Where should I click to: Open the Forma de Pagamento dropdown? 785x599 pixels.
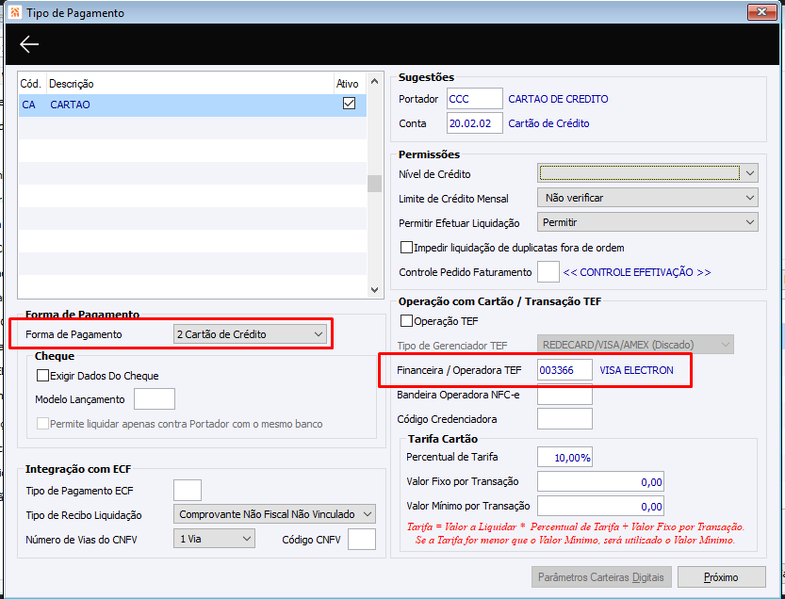coord(250,334)
